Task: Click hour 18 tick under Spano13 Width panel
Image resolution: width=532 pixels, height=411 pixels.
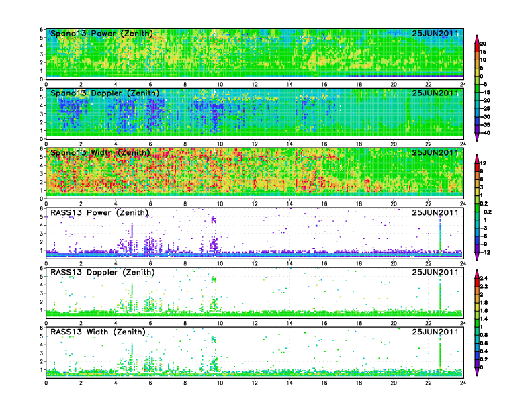Action: 359,203
